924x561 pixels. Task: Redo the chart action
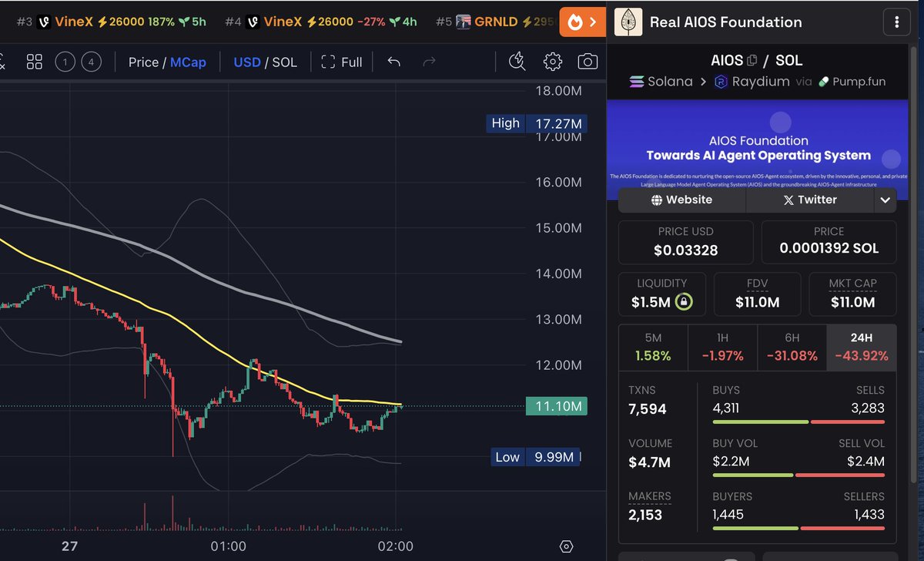430,62
